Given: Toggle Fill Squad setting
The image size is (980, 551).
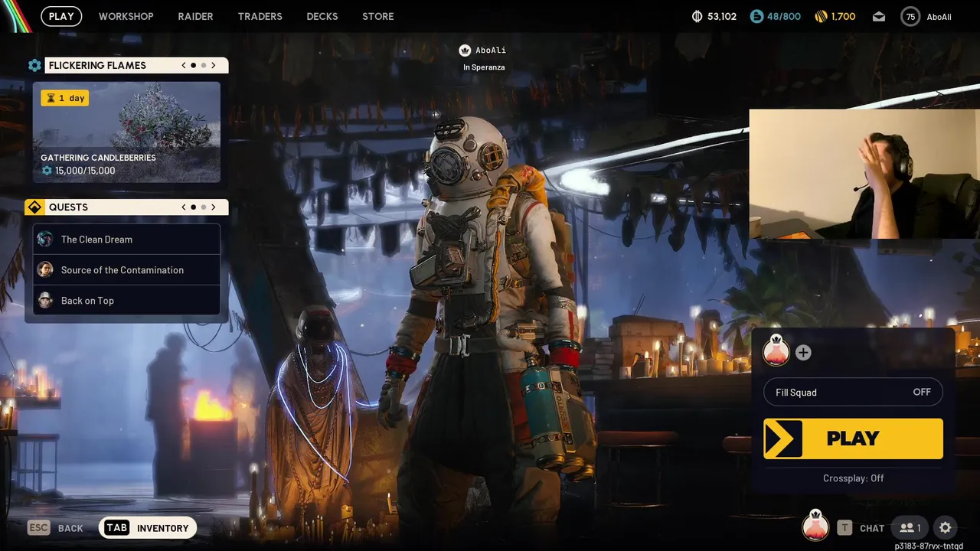Looking at the screenshot, I should [x=853, y=392].
